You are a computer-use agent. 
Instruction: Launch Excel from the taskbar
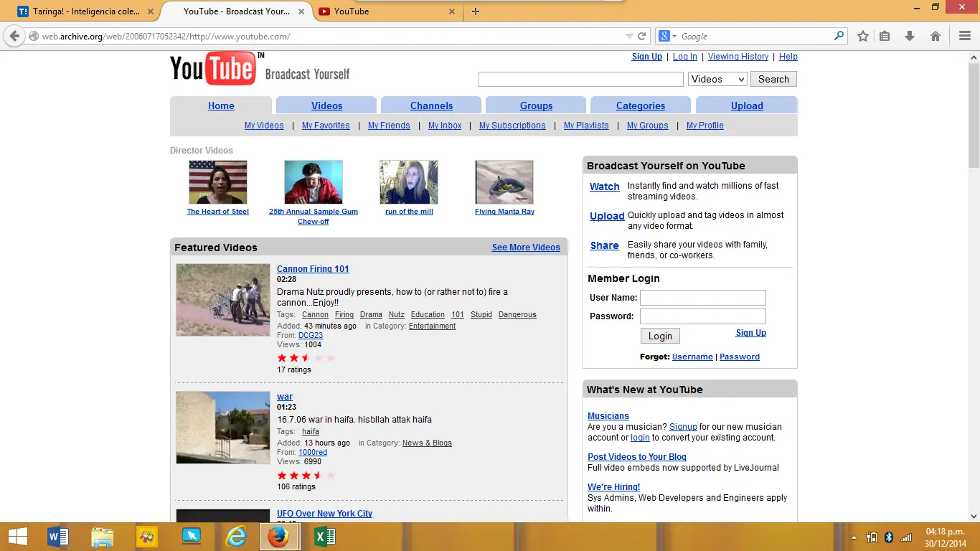pos(325,537)
